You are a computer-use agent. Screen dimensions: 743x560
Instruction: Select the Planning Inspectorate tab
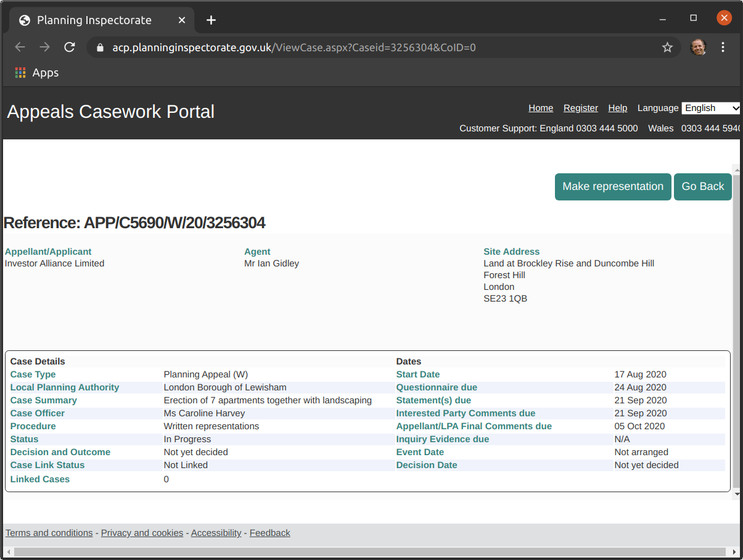[94, 20]
